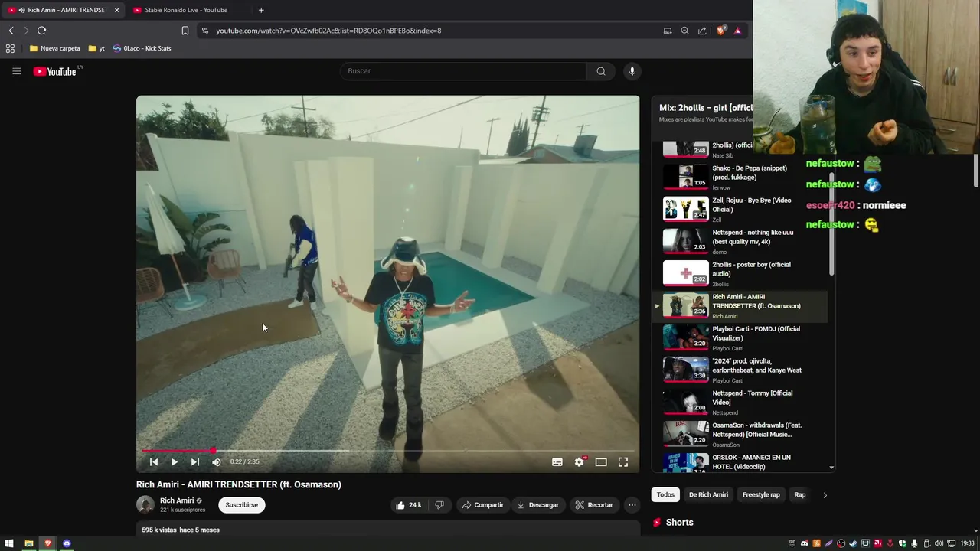Enter fullscreen mode
The image size is (980, 551).
pyautogui.click(x=623, y=462)
